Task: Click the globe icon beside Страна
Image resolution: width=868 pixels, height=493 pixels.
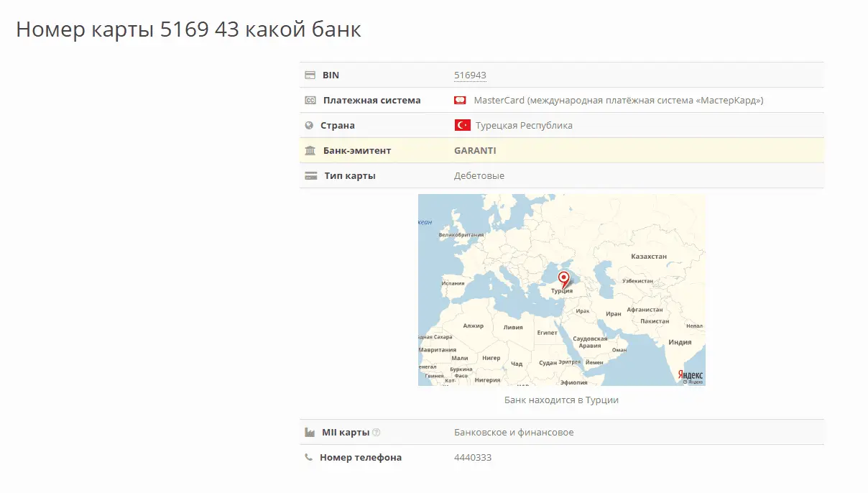Action: click(x=310, y=125)
